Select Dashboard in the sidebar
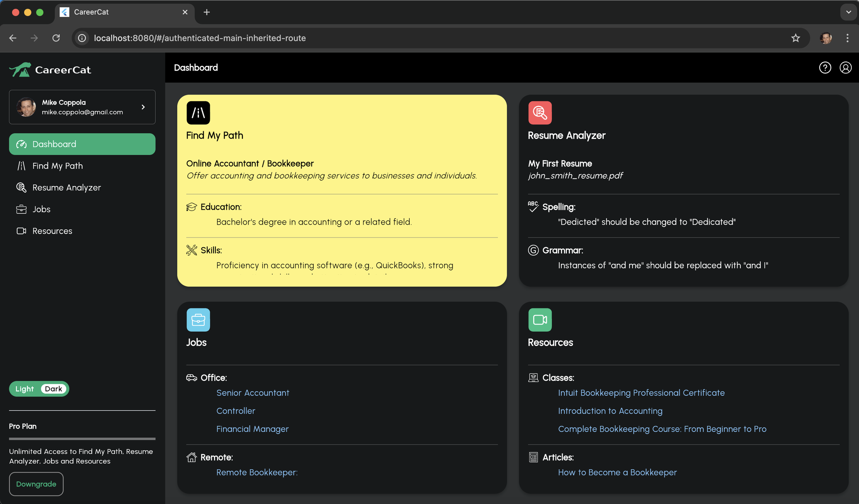The width and height of the screenshot is (859, 504). tap(82, 144)
